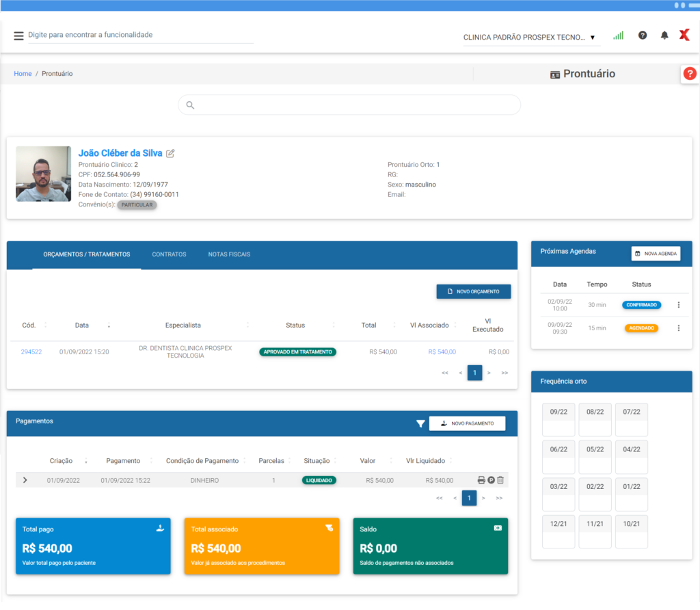The width and height of the screenshot is (700, 610).
Task: Open options menu for the Confirmado appointment
Action: [678, 305]
